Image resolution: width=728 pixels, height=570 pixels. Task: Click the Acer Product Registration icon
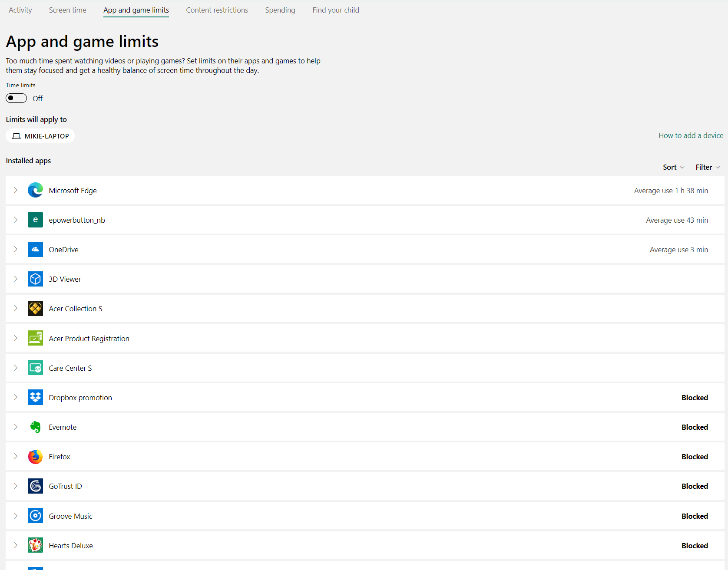coord(35,338)
